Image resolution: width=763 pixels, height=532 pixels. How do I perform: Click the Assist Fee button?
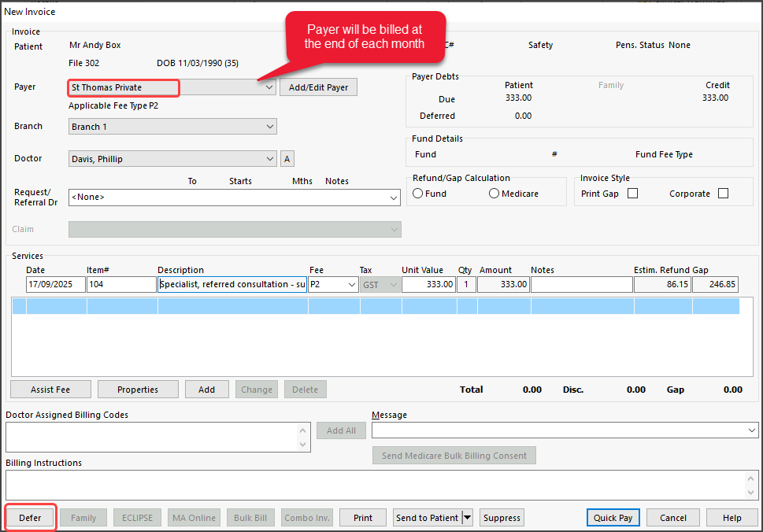pos(50,390)
